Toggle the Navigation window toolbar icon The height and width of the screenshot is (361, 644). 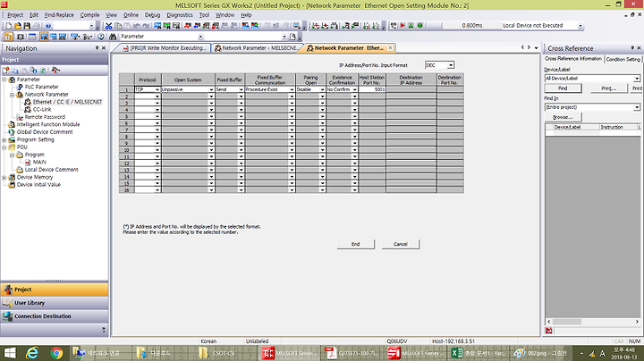pyautogui.click(x=9, y=37)
